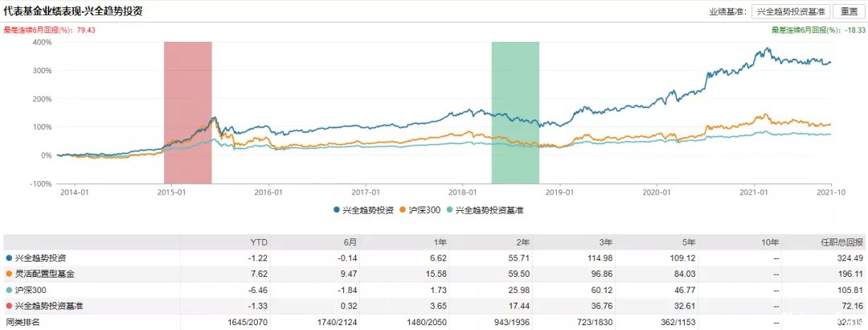Click the 重置 reset button
This screenshot has height=330, width=868.
click(x=848, y=11)
